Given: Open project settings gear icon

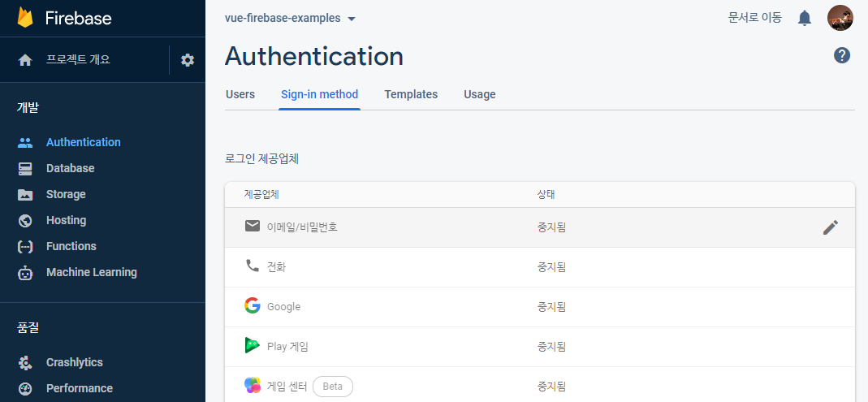Looking at the screenshot, I should point(188,60).
